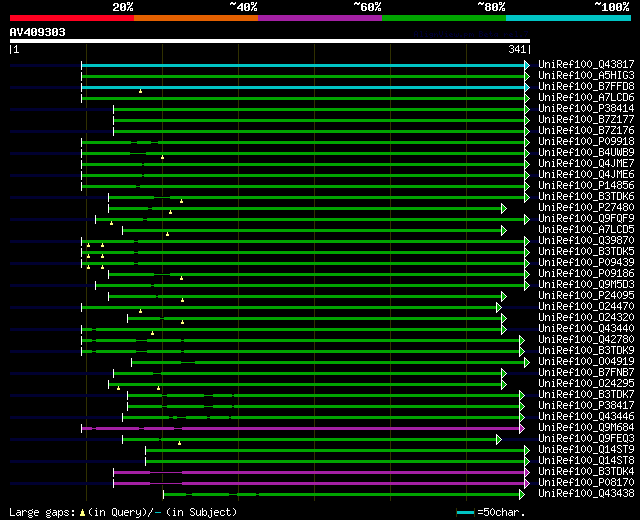Select UniRef100_Q9FEQ3 label

coord(586,439)
